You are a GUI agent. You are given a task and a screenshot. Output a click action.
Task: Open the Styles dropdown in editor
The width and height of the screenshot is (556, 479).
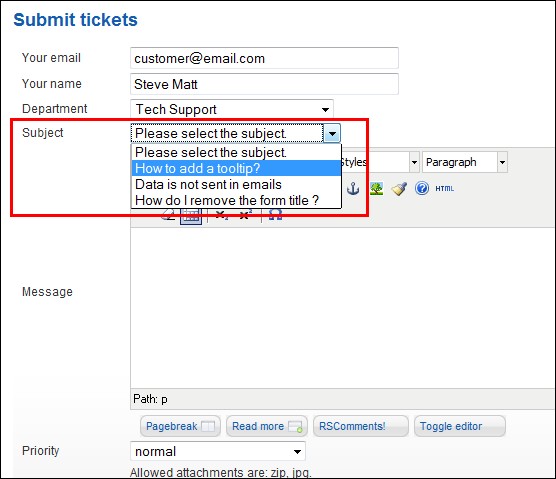pos(414,162)
